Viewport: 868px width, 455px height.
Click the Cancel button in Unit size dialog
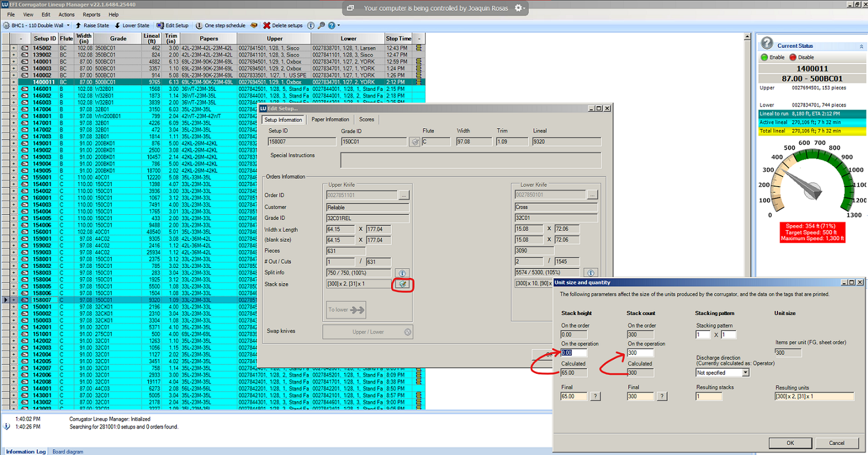click(836, 443)
